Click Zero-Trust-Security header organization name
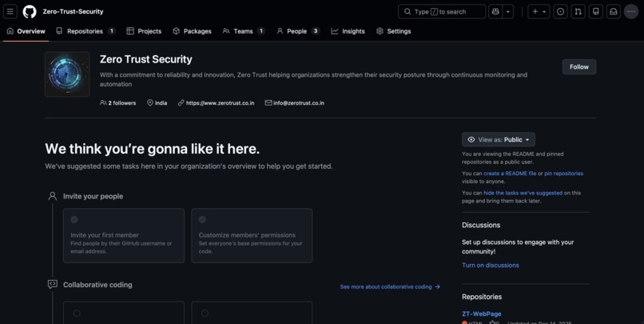Screen dimensions: 644x324 pyautogui.click(x=73, y=11)
